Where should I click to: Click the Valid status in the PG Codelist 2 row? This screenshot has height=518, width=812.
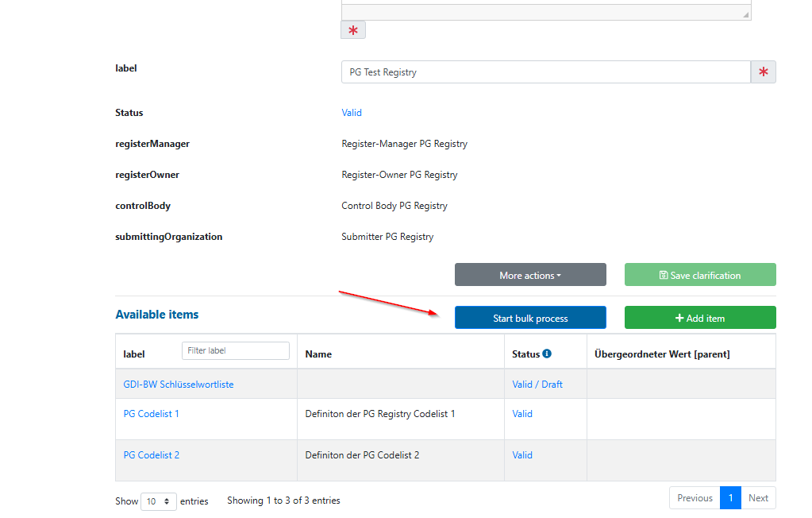pyautogui.click(x=522, y=455)
